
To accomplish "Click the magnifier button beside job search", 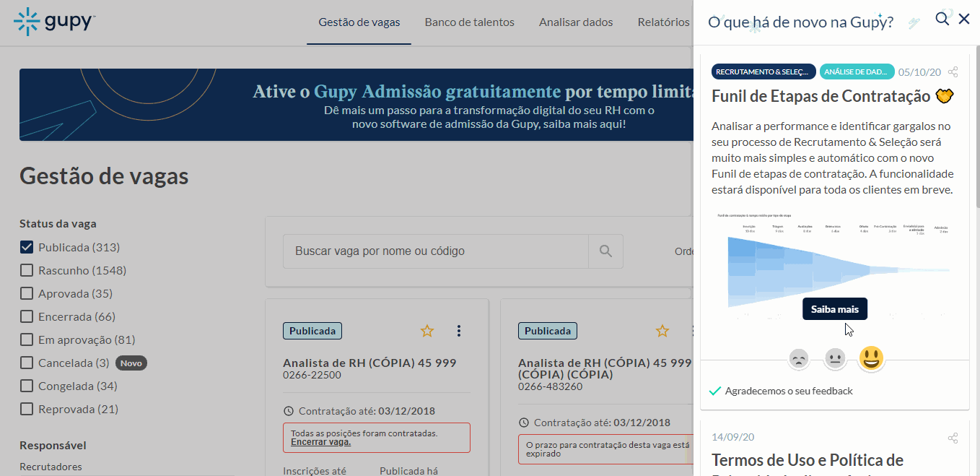I will 605,251.
